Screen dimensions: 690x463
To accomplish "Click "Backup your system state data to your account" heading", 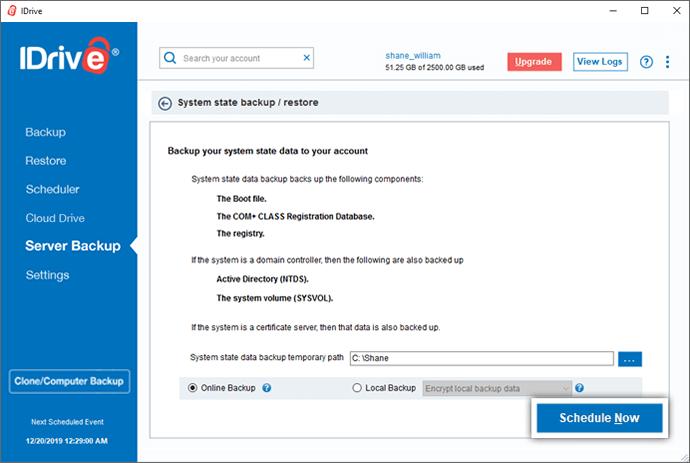I will [268, 151].
